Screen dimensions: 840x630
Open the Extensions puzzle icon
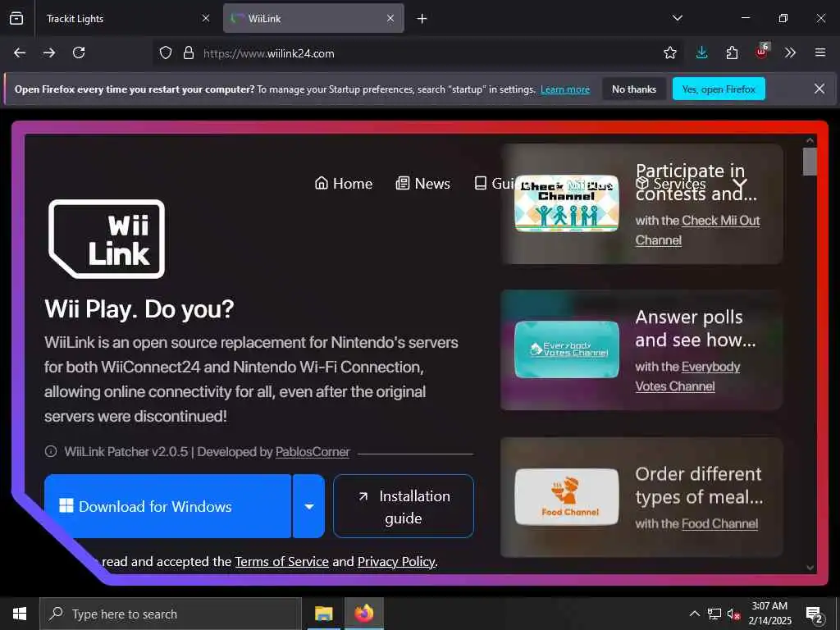[732, 52]
